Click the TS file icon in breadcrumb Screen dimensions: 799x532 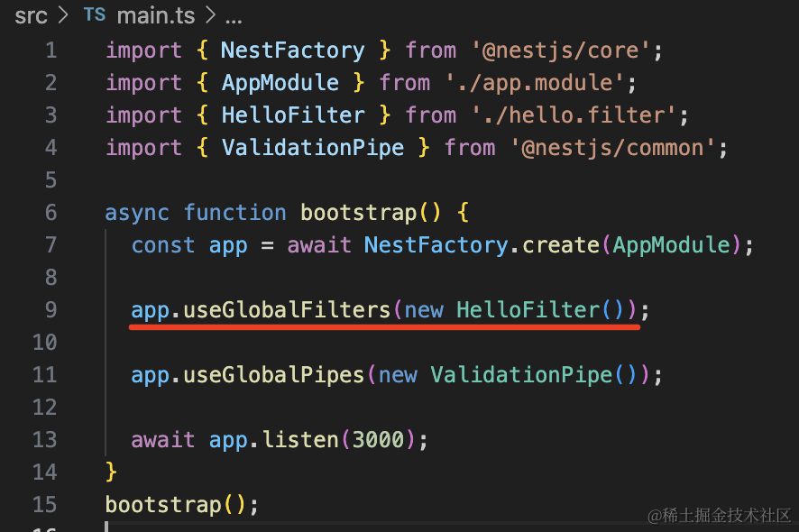(94, 15)
